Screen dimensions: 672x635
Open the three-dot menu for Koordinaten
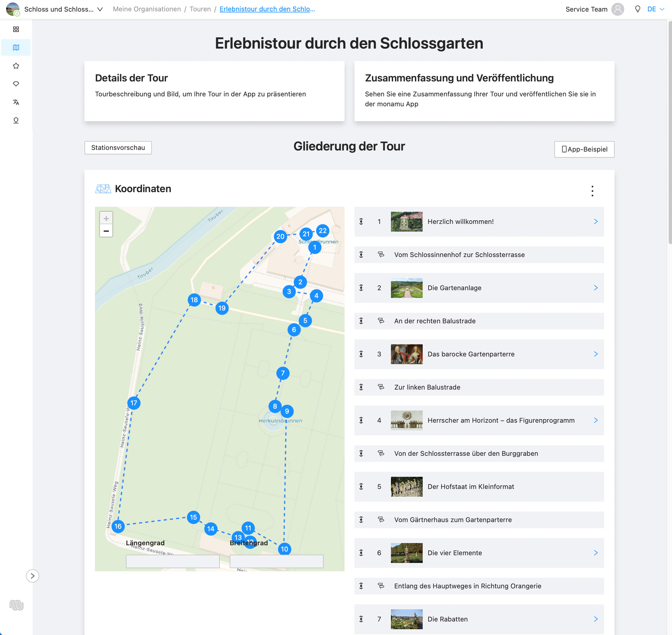click(592, 191)
